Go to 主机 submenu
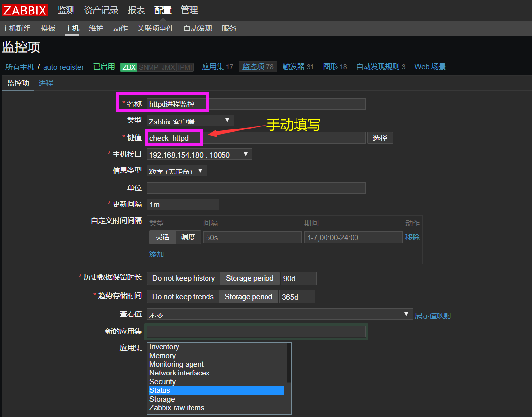The width and height of the screenshot is (532, 417). click(x=72, y=29)
